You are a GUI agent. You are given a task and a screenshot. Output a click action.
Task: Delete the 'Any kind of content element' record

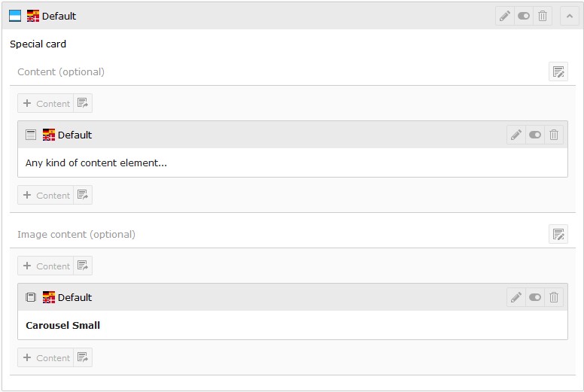point(554,135)
